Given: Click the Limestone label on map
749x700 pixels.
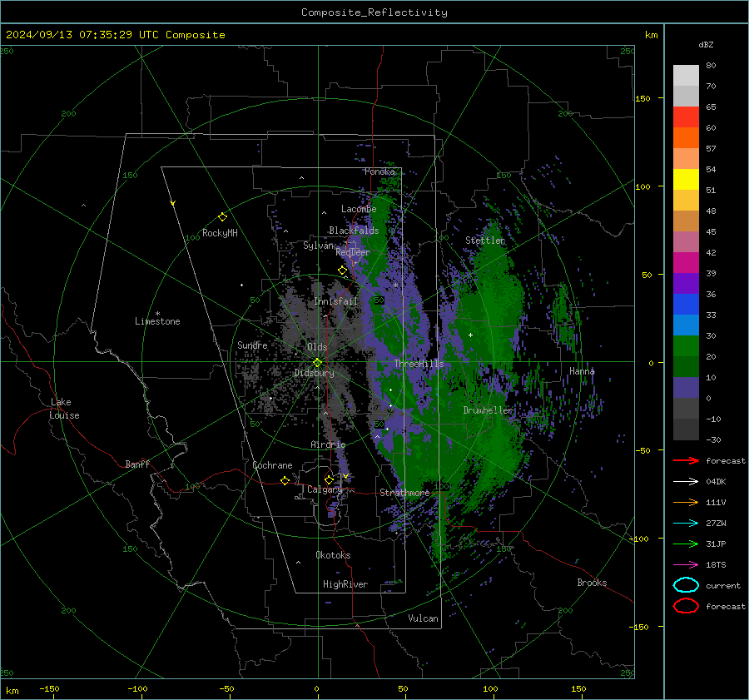Looking at the screenshot, I should click(157, 321).
